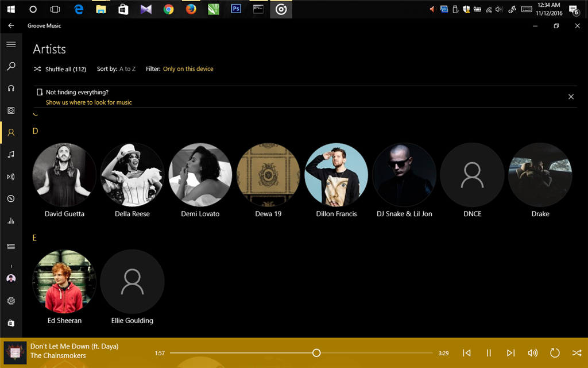Open David Guetta artist photo
This screenshot has width=588, height=368.
click(64, 175)
